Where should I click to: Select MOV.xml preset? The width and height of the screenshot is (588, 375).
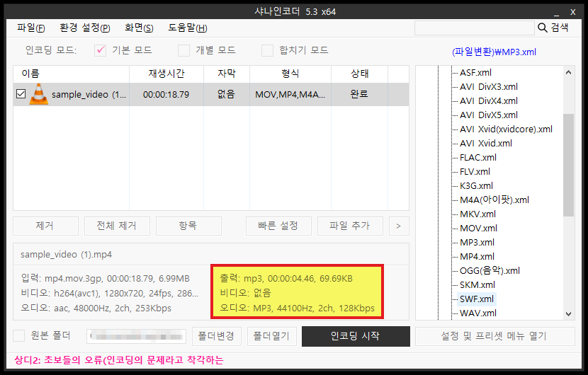click(x=478, y=229)
